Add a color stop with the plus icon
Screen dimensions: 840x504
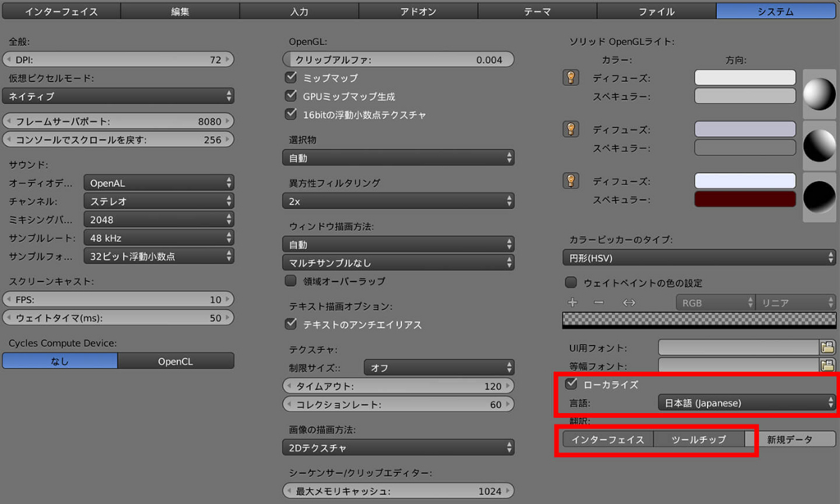click(572, 302)
